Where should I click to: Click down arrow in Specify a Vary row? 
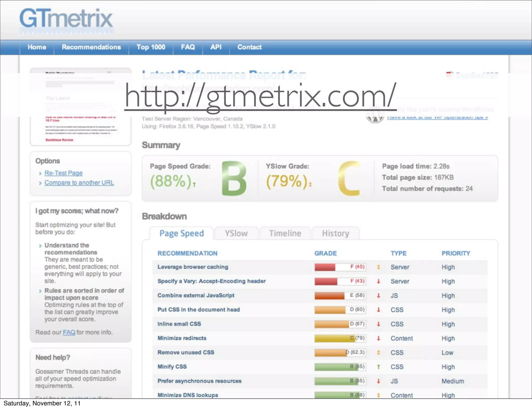point(378,281)
